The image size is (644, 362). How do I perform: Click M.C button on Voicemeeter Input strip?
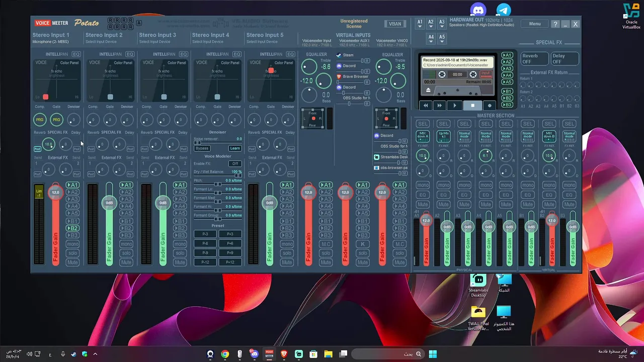coord(326,244)
